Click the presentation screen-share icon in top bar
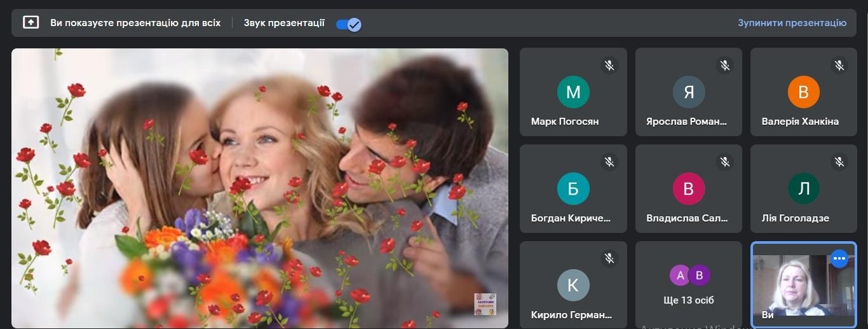The width and height of the screenshot is (868, 329). point(31,22)
